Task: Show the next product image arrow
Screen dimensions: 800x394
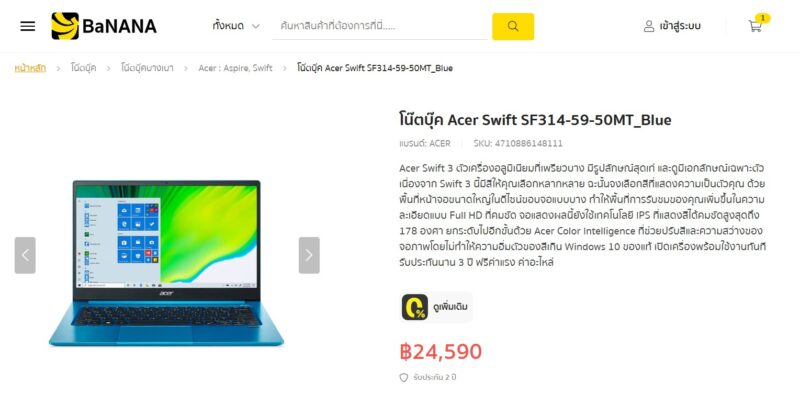Action: tap(309, 255)
